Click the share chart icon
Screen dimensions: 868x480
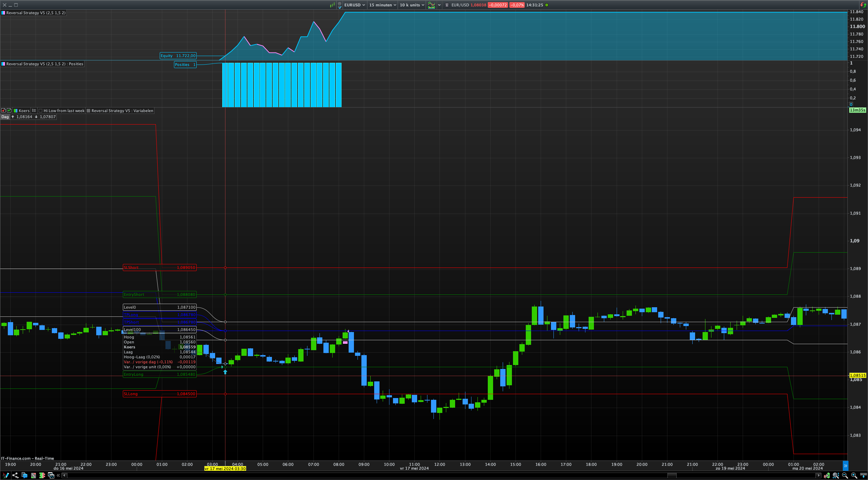[15, 475]
